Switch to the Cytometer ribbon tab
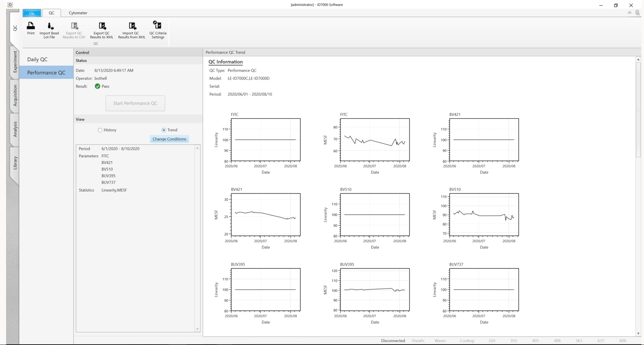Screen dimensions: 644x345 click(78, 13)
